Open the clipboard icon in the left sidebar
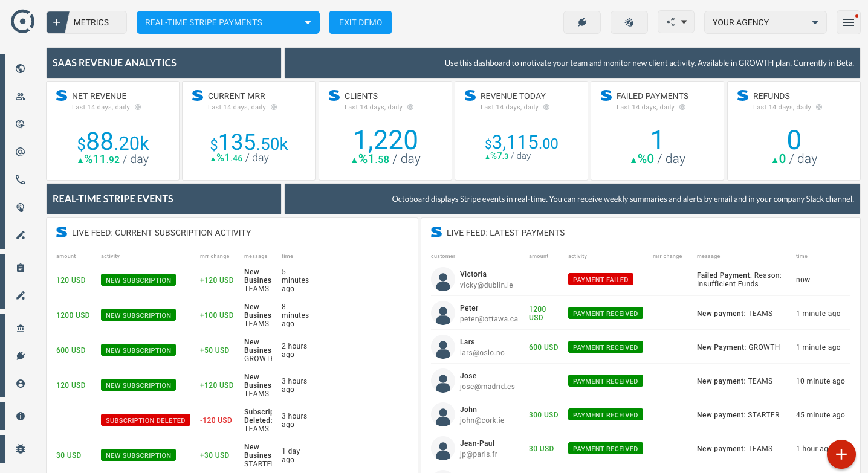The height and width of the screenshot is (473, 868). coord(20,268)
